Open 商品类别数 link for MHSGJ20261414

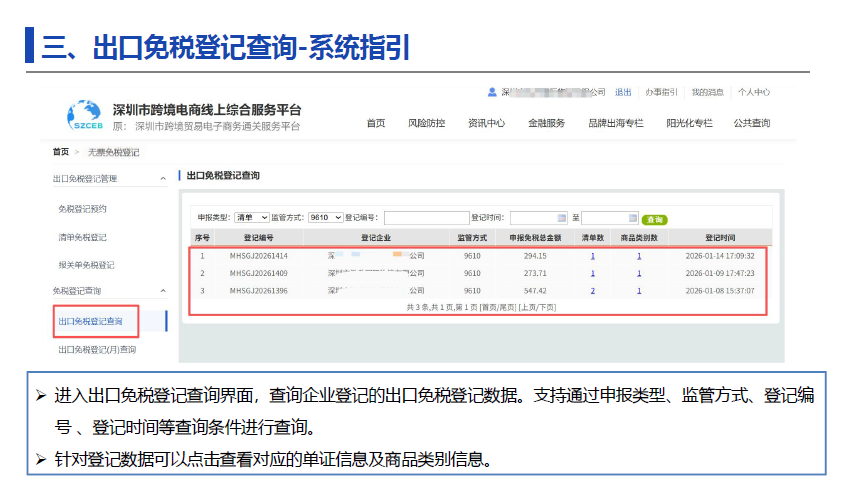click(x=639, y=256)
